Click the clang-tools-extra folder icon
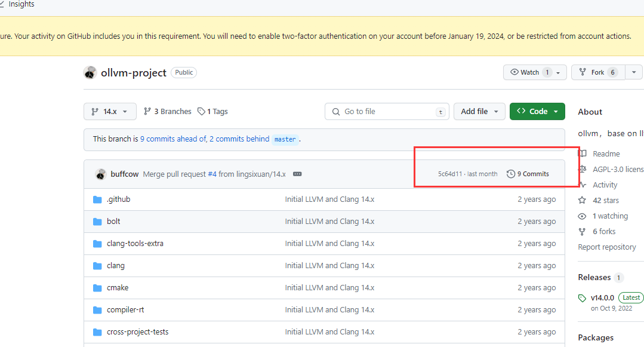Viewport: 644px width, 347px height. point(97,244)
